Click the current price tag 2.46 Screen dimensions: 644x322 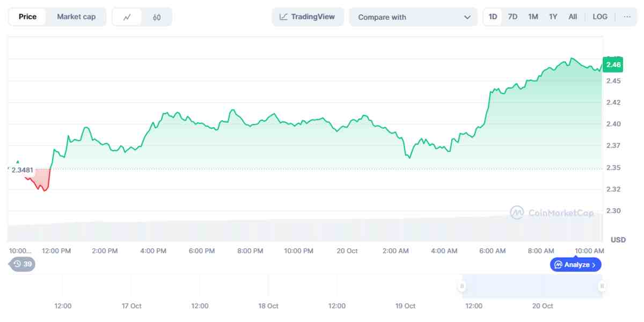pos(613,64)
